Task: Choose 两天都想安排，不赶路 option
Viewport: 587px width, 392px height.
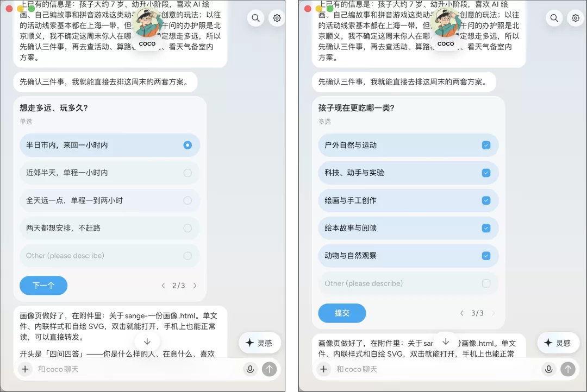Action: (110, 228)
